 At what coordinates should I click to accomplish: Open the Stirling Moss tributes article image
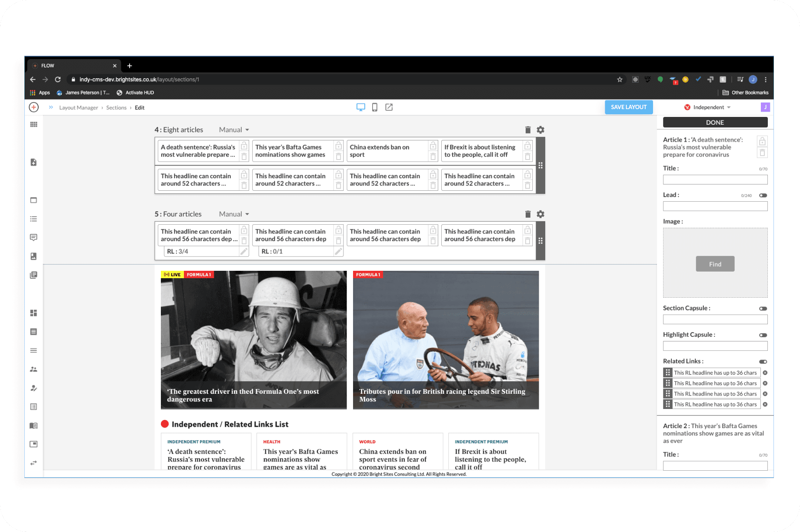(x=446, y=340)
